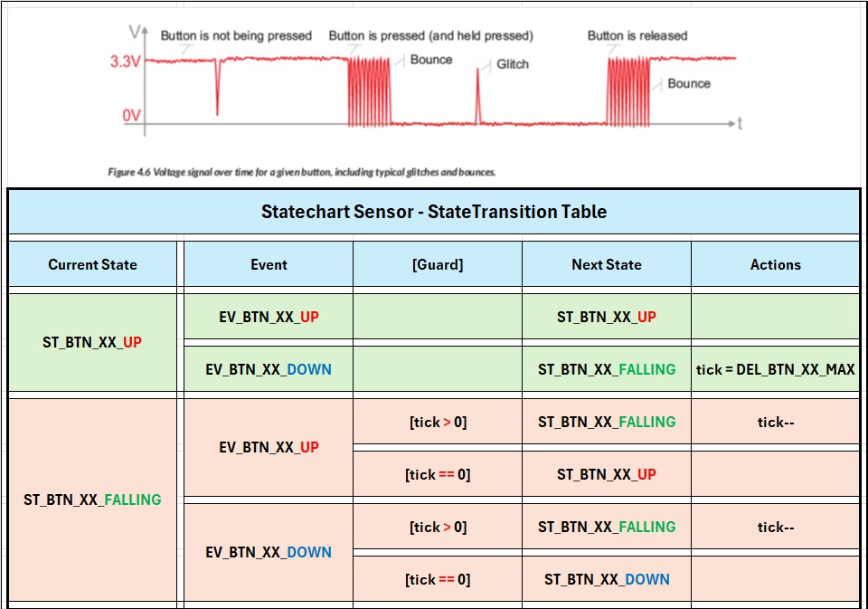The image size is (868, 609).
Task: Click the 'Button is pressed (and held pressed)' label
Action: [x=430, y=36]
